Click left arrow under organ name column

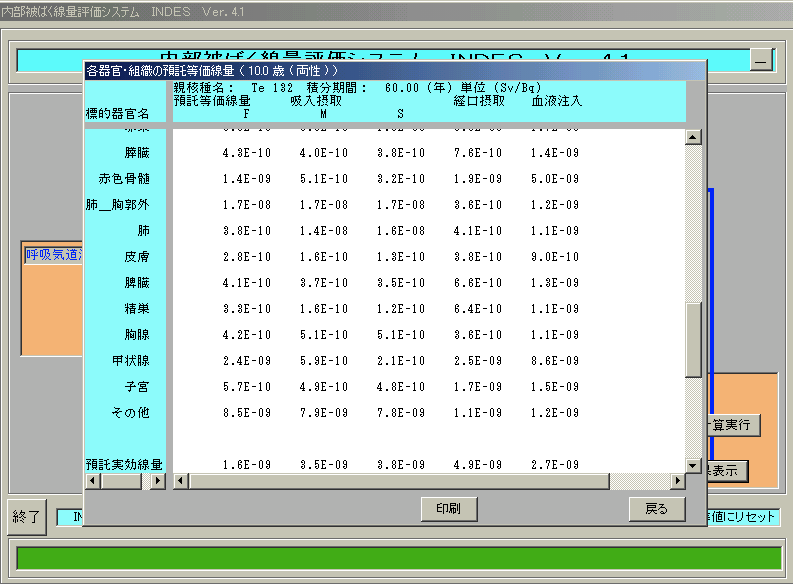93,482
